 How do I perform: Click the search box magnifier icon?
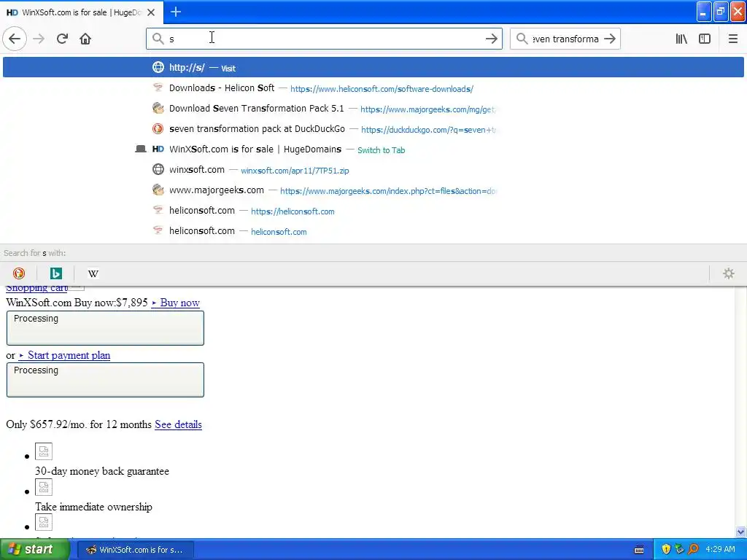click(522, 39)
